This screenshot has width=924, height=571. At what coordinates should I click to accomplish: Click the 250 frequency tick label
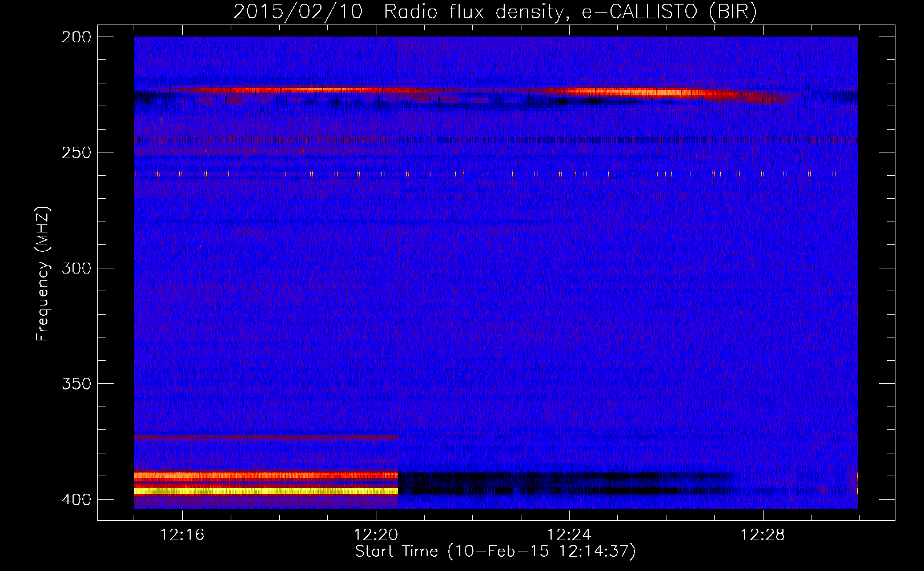pos(77,152)
